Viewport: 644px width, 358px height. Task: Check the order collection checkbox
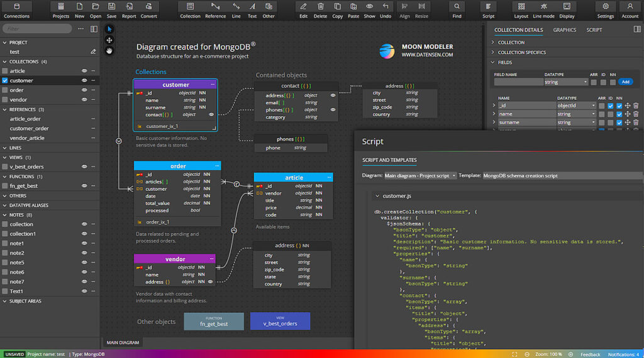(x=5, y=90)
